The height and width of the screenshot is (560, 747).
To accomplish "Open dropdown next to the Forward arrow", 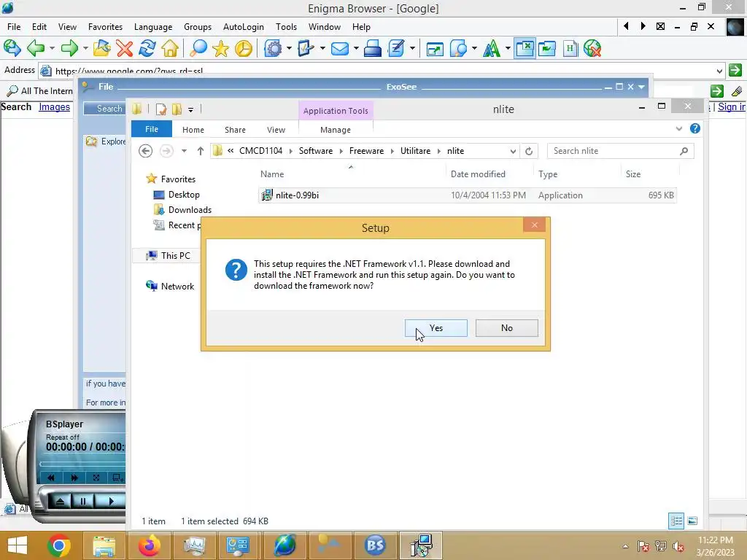I will pyautogui.click(x=85, y=48).
